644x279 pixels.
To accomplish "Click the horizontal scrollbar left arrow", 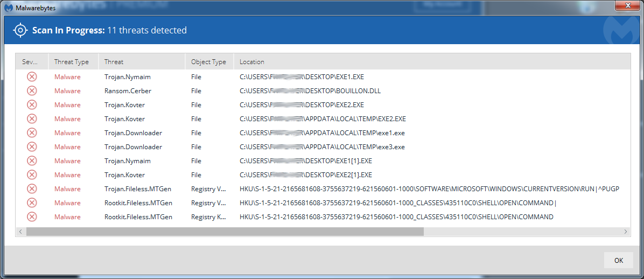I will click(x=20, y=232).
